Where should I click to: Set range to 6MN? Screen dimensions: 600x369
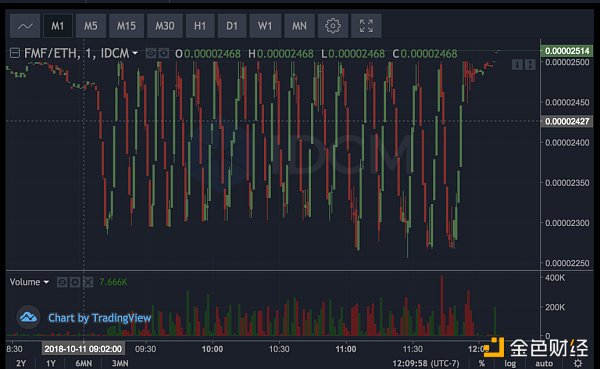coord(83,363)
